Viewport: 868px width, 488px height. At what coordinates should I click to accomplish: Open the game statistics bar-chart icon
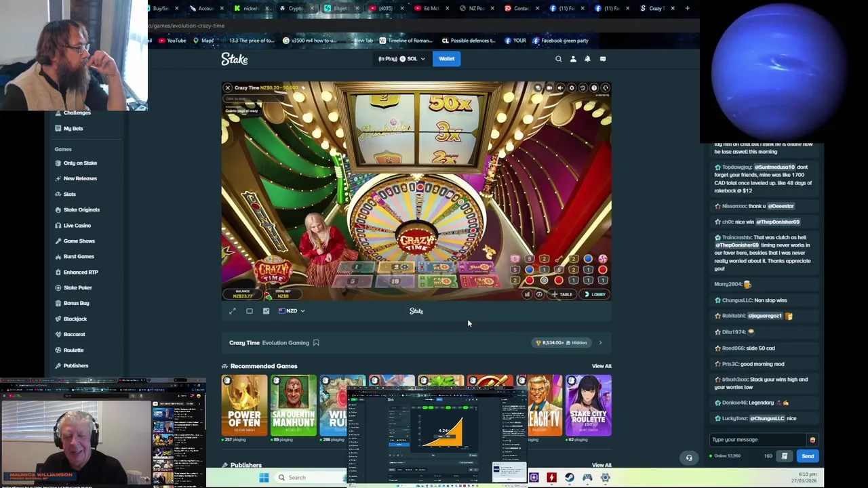(x=527, y=294)
